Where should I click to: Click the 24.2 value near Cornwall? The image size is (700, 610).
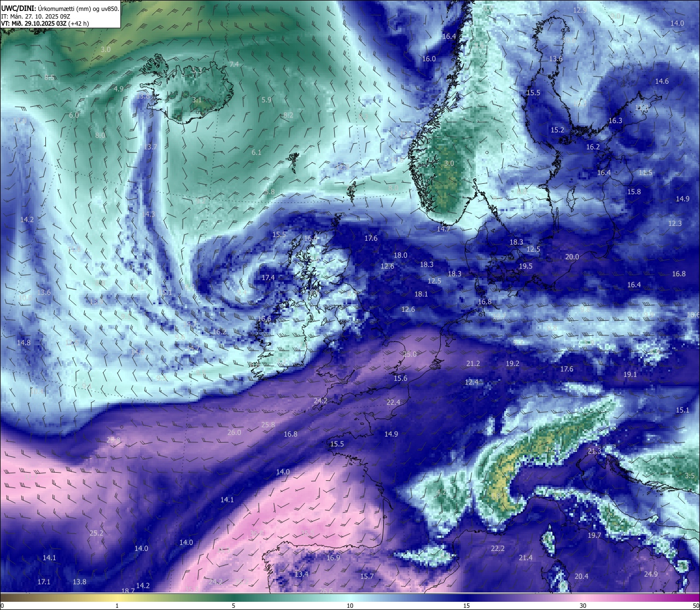(x=320, y=401)
